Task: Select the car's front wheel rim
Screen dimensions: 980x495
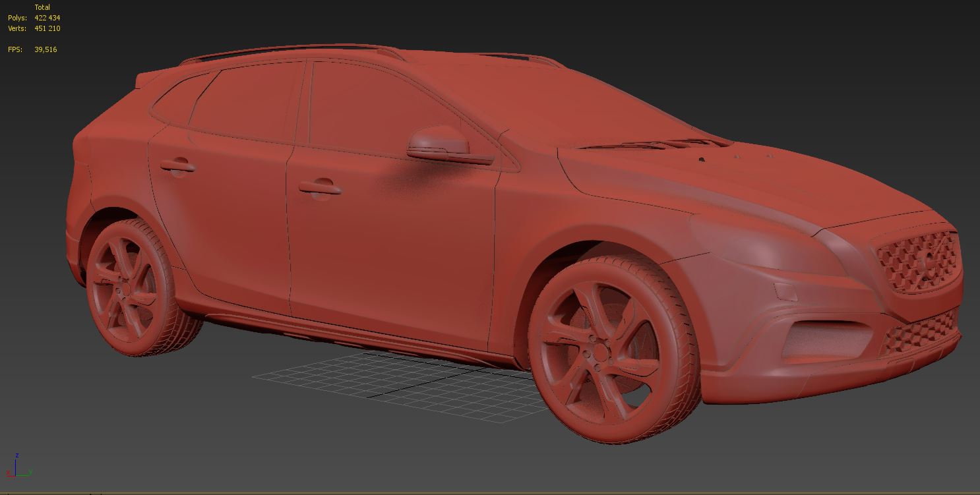Action: point(600,353)
